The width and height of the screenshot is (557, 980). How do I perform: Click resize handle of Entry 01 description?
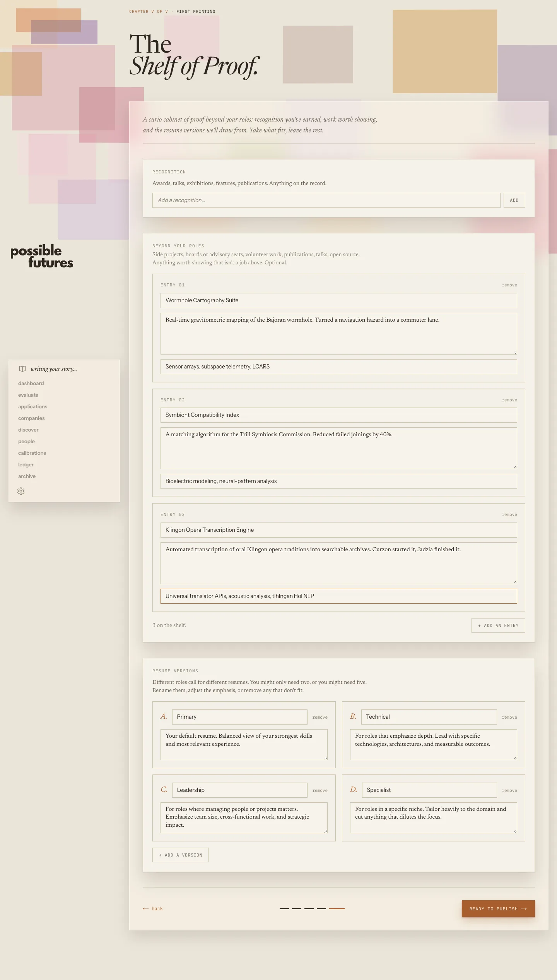515,352
